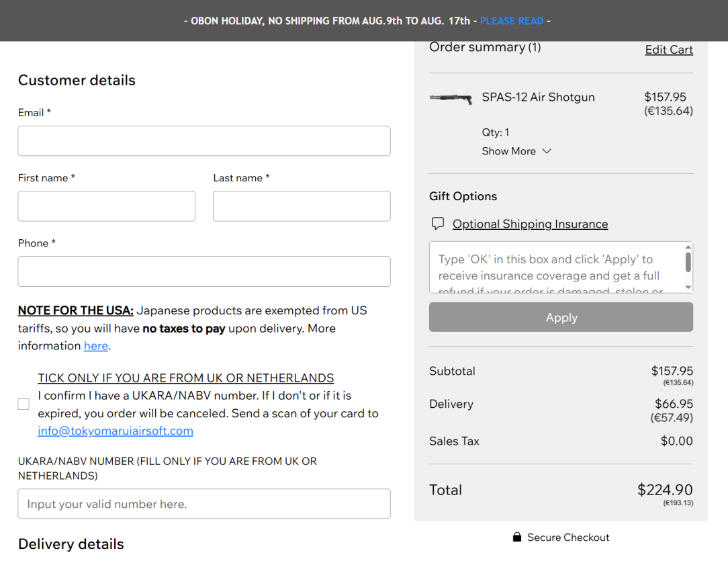The image size is (728, 563).
Task: Open Optional Shipping Insurance link
Action: (530, 224)
